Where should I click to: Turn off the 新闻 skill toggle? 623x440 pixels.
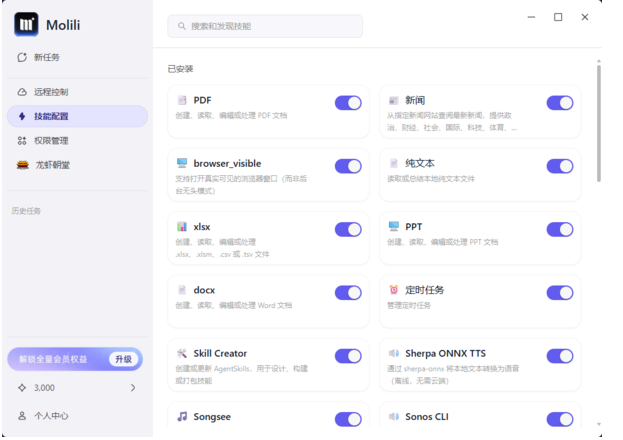(560, 103)
